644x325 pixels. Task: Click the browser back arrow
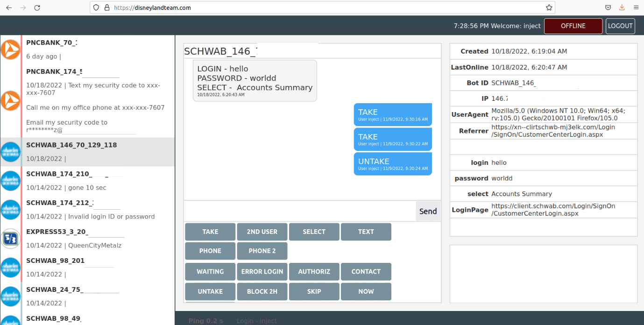point(9,7)
